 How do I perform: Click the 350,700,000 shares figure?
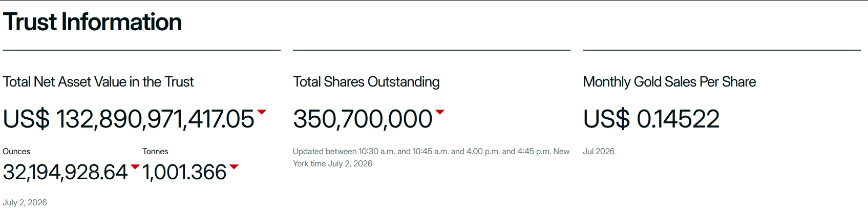tap(363, 119)
